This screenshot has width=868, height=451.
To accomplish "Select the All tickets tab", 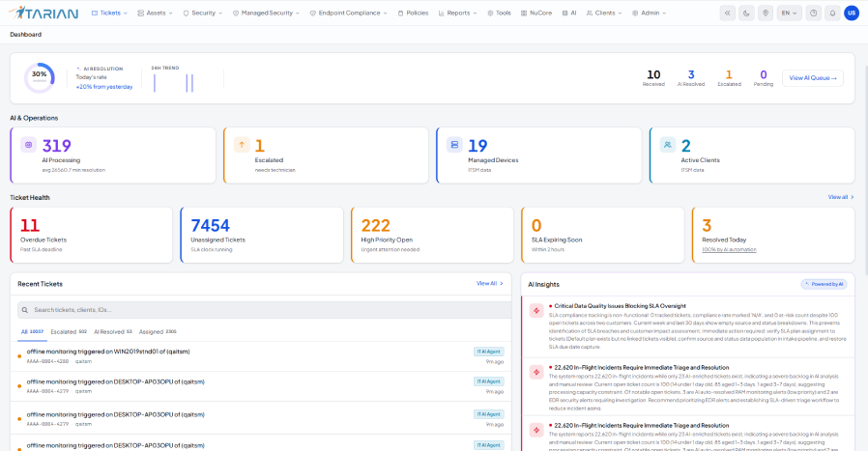I will (x=32, y=332).
